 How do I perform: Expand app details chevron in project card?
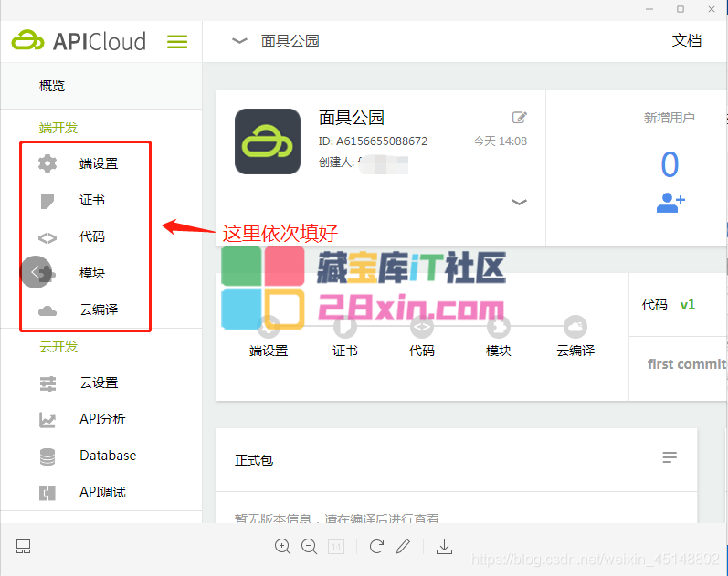pos(519,202)
